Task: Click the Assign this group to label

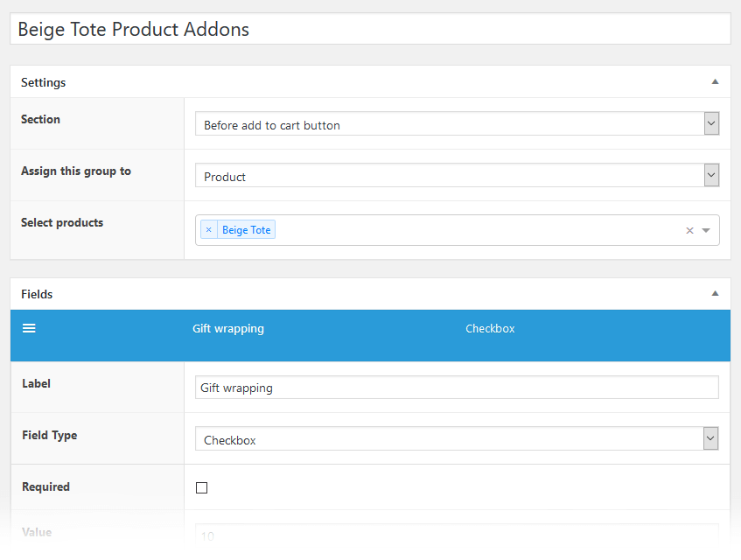Action: [x=76, y=171]
